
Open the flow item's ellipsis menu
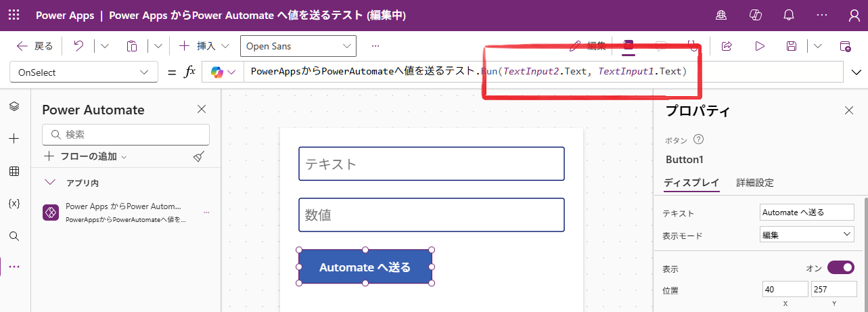click(206, 213)
